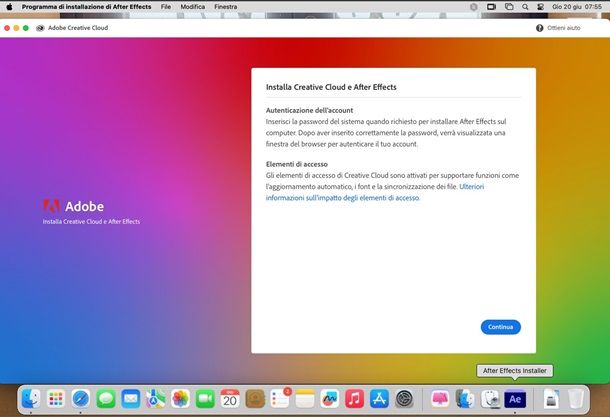Screen dimensions: 610x417
Task: Open System Settings from the Dock
Action: pyautogui.click(x=404, y=399)
